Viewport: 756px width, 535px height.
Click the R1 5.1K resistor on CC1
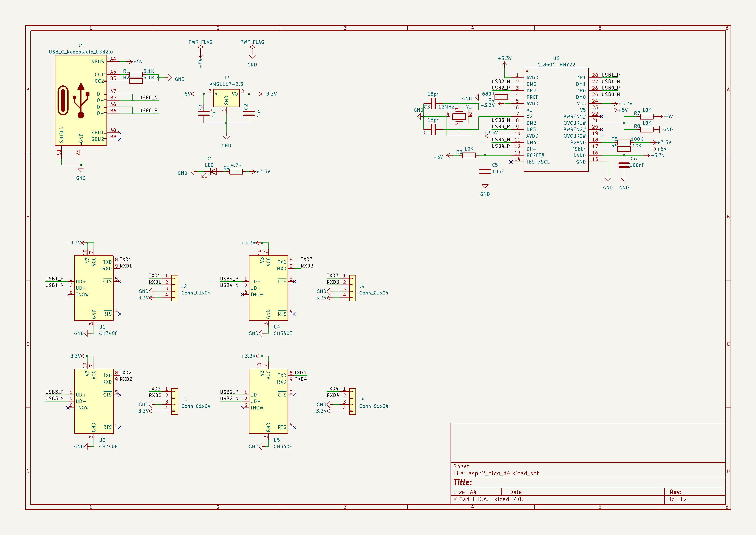136,74
